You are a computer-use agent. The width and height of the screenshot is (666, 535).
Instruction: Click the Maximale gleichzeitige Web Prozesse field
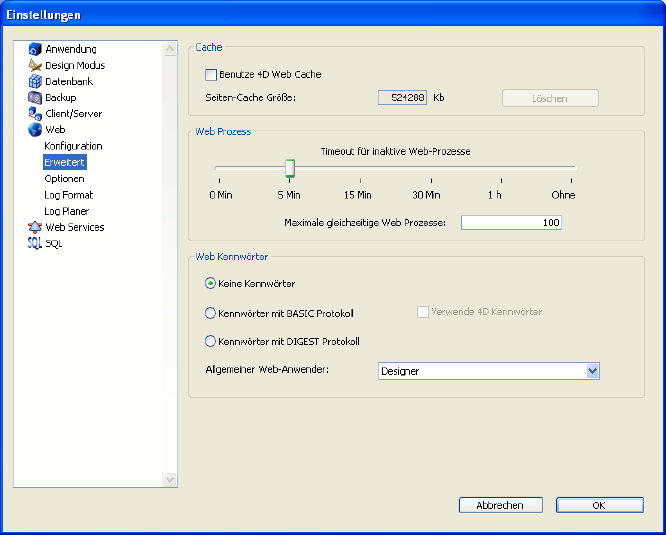[511, 223]
